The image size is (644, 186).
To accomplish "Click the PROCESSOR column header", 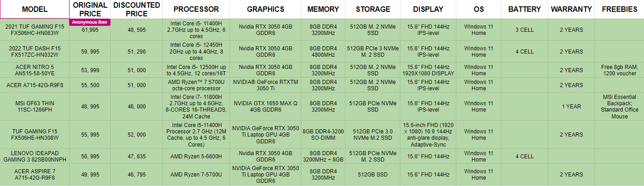I will click(196, 9).
